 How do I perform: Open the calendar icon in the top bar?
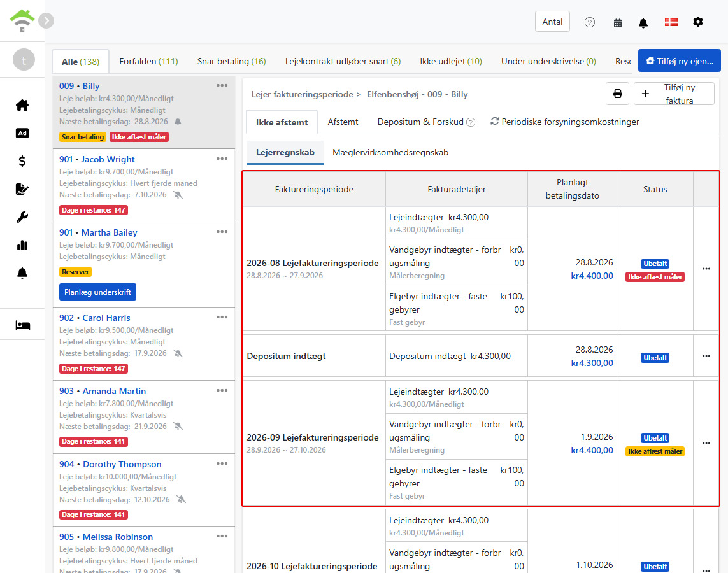click(618, 23)
